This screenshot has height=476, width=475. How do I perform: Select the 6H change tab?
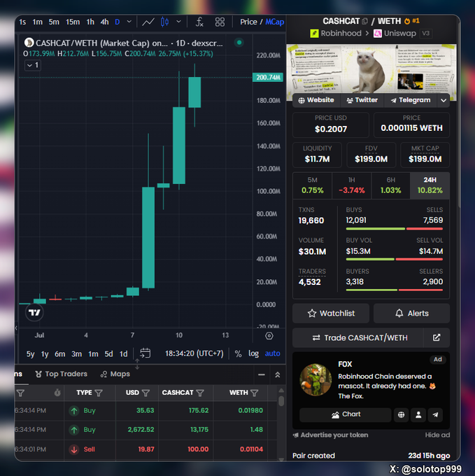[x=390, y=185]
